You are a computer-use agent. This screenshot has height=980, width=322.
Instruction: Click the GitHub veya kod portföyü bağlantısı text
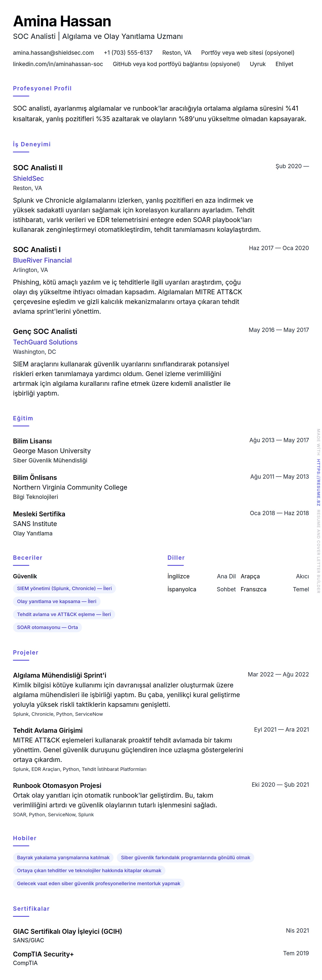(176, 64)
